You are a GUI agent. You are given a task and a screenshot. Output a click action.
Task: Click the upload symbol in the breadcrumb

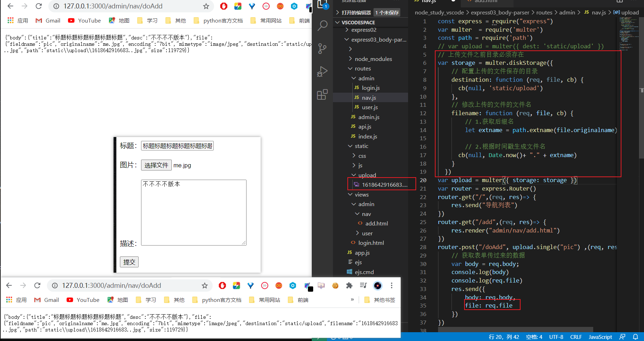click(x=626, y=12)
